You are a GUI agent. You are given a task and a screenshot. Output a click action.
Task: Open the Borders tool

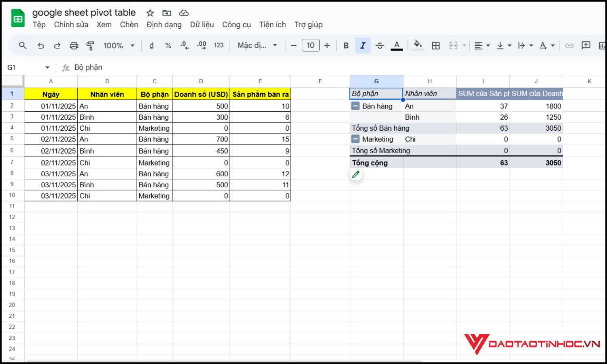pos(436,45)
